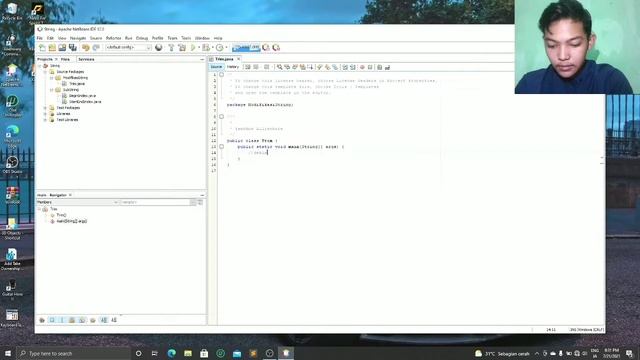
Task: Open the Window menu
Action: [x=202, y=38]
